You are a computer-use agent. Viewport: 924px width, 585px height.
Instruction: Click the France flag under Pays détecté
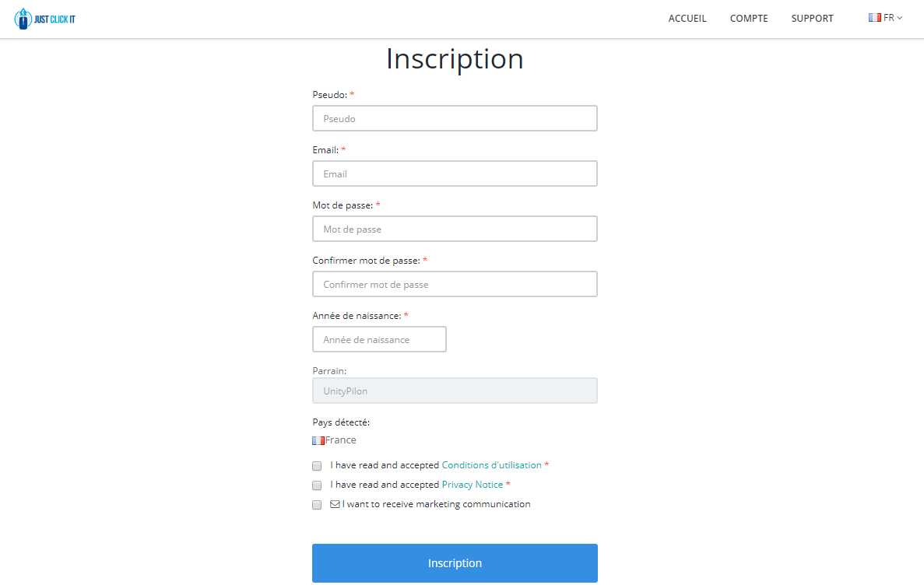coord(318,440)
